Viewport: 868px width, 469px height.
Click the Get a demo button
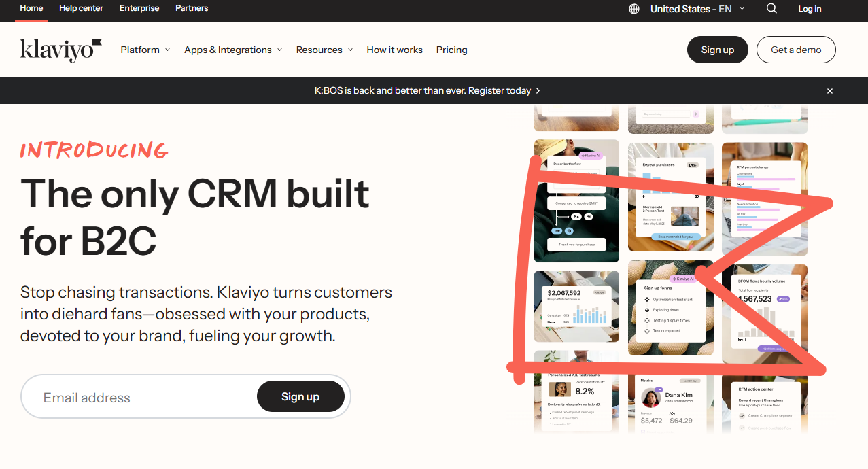796,50
